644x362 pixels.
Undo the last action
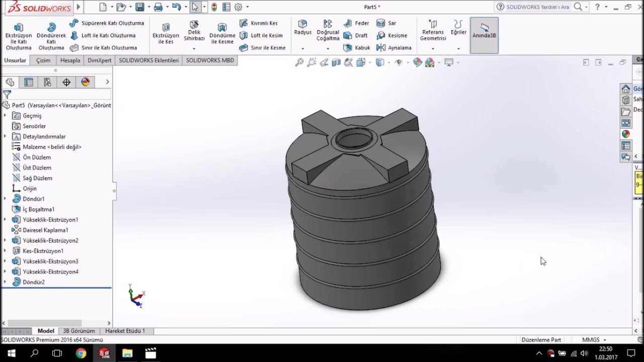click(x=176, y=7)
